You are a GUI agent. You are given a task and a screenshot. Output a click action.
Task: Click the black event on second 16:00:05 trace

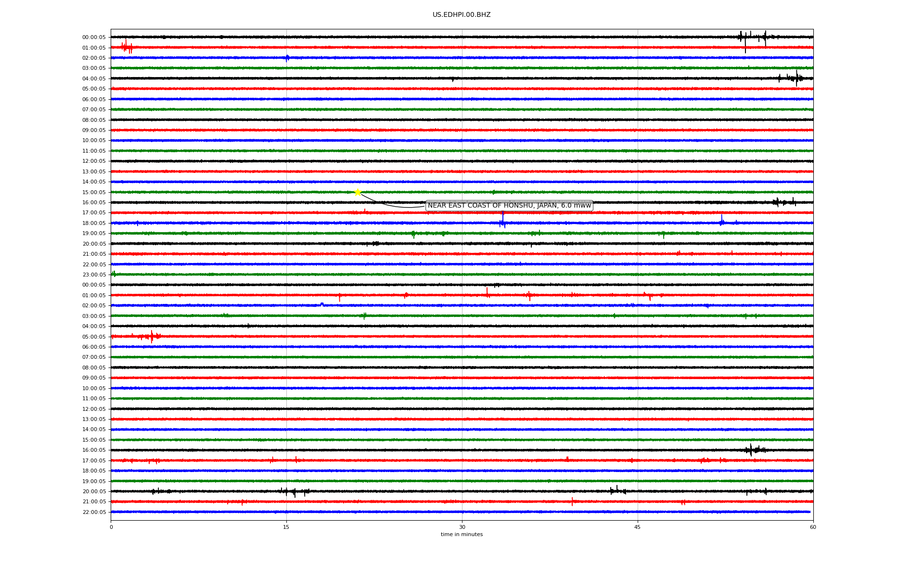tap(751, 450)
